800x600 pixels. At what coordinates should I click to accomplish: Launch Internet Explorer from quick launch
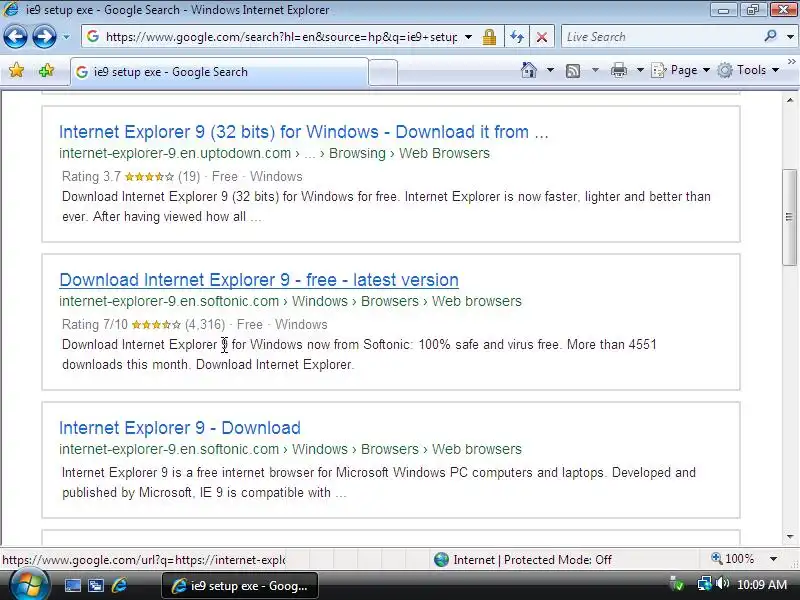(x=119, y=585)
